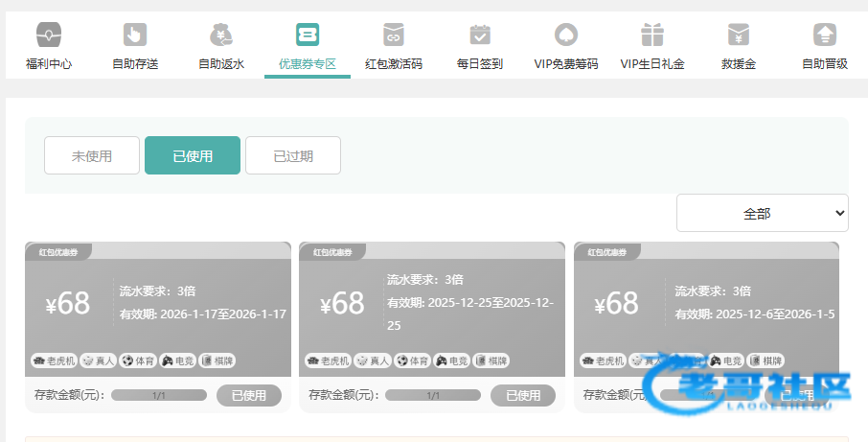Viewport: 868px width, 442px height.
Task: Click 已使用 button on first coupon
Action: coord(249,395)
